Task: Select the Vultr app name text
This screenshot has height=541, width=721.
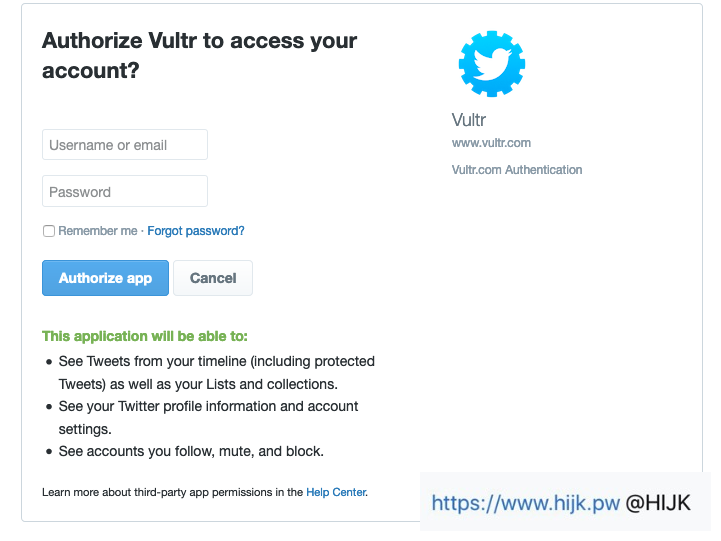Action: (469, 120)
